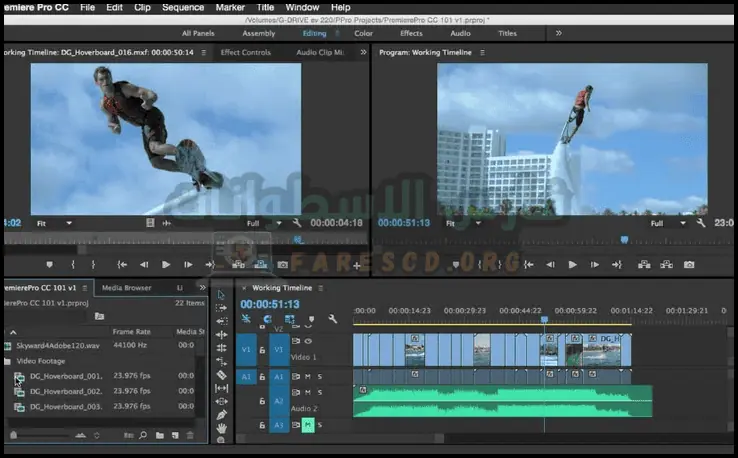738x458 pixels.
Task: Select the Razor tool in tools panel
Action: pyautogui.click(x=222, y=375)
